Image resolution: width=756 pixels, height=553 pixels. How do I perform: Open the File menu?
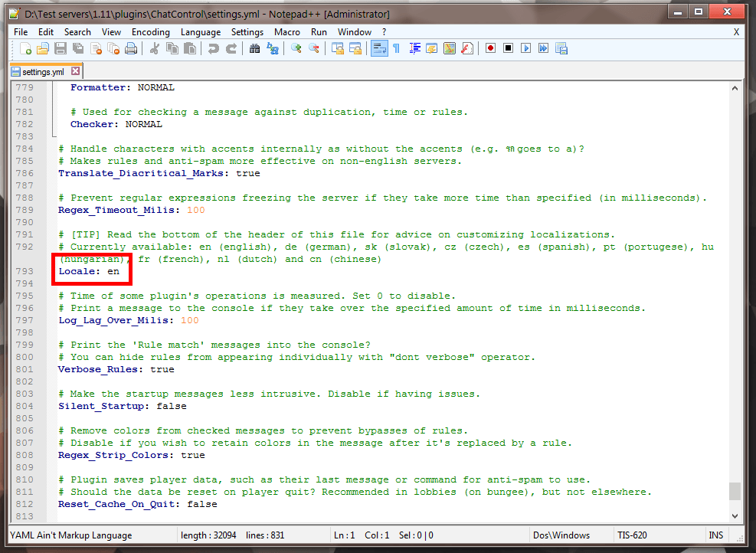click(x=21, y=32)
